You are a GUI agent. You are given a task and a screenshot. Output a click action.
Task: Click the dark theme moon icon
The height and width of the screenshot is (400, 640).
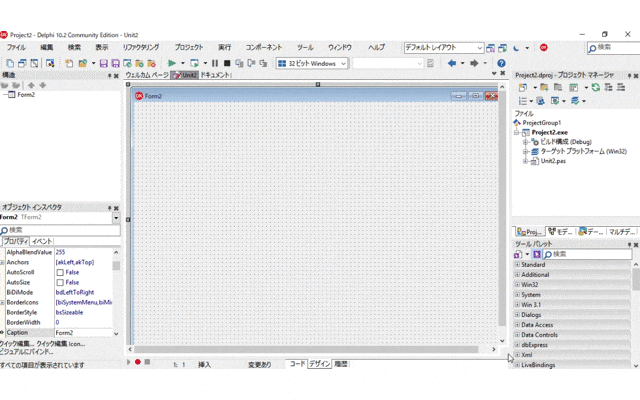coord(516,48)
